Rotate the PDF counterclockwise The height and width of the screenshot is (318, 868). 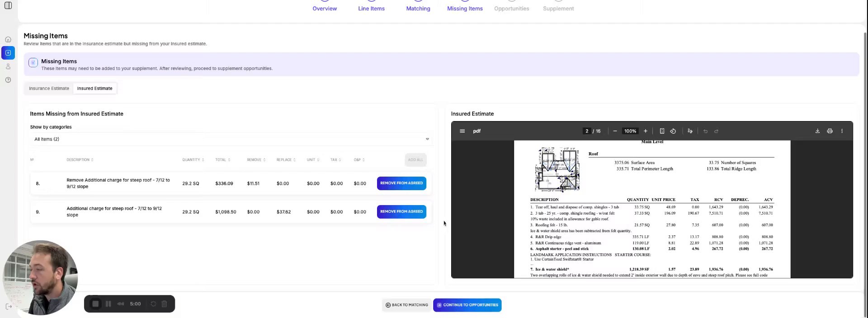coord(673,131)
